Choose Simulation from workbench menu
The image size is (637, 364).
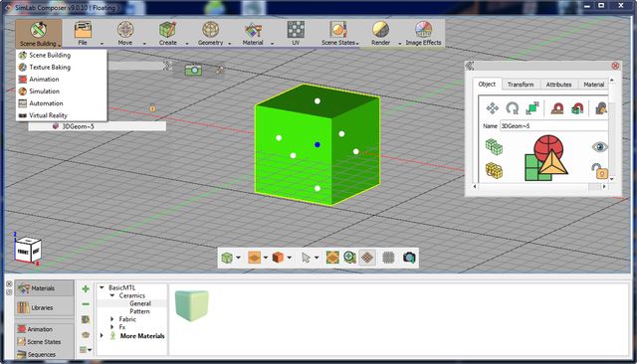pyautogui.click(x=62, y=91)
